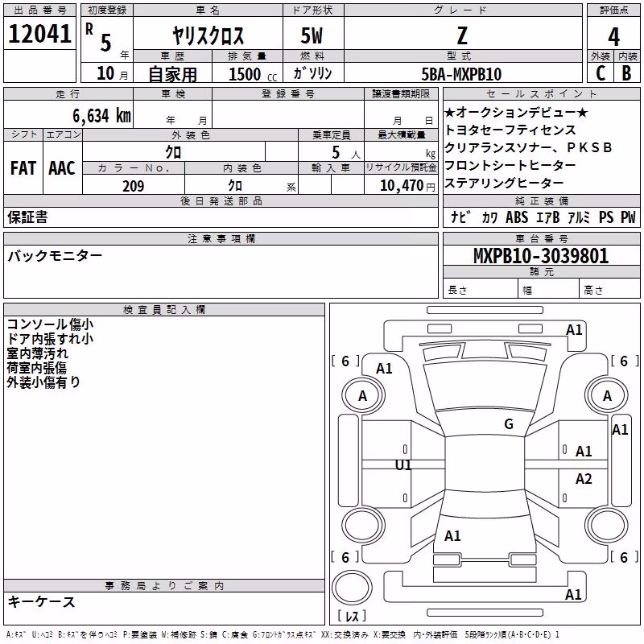Select the 後日発送部品 header
The width and height of the screenshot is (644, 644).
click(221, 200)
